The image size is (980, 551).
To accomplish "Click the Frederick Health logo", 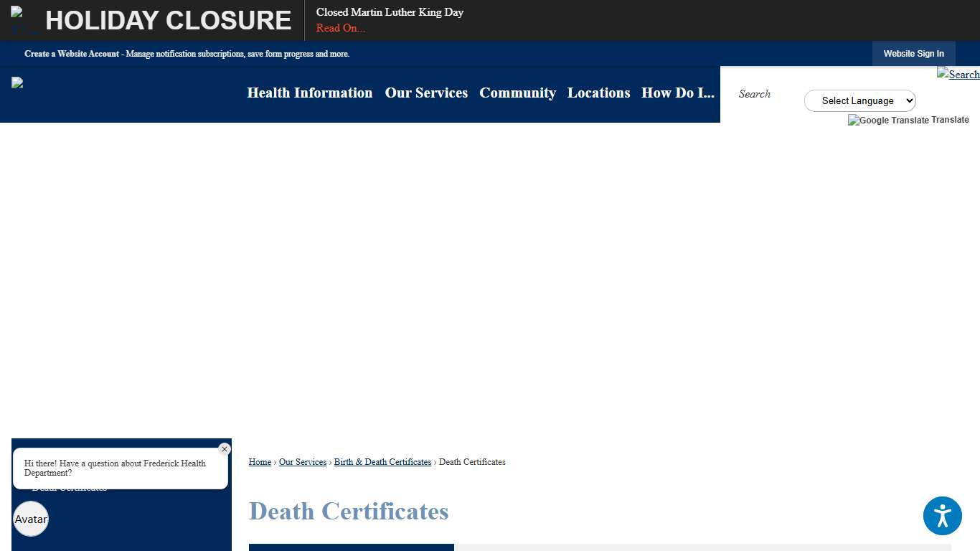I will (17, 82).
